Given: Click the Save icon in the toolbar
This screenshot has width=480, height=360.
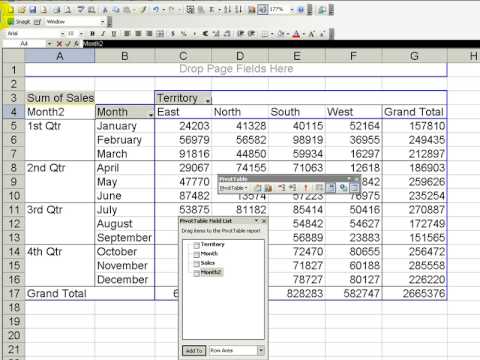Looking at the screenshot, I should (x=33, y=10).
